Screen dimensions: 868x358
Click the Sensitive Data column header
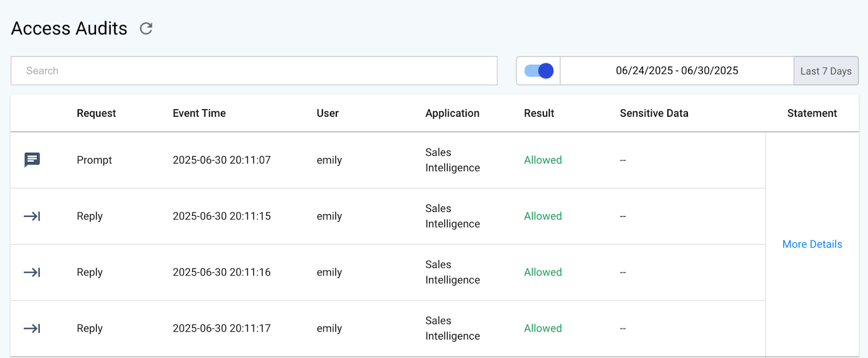point(654,113)
